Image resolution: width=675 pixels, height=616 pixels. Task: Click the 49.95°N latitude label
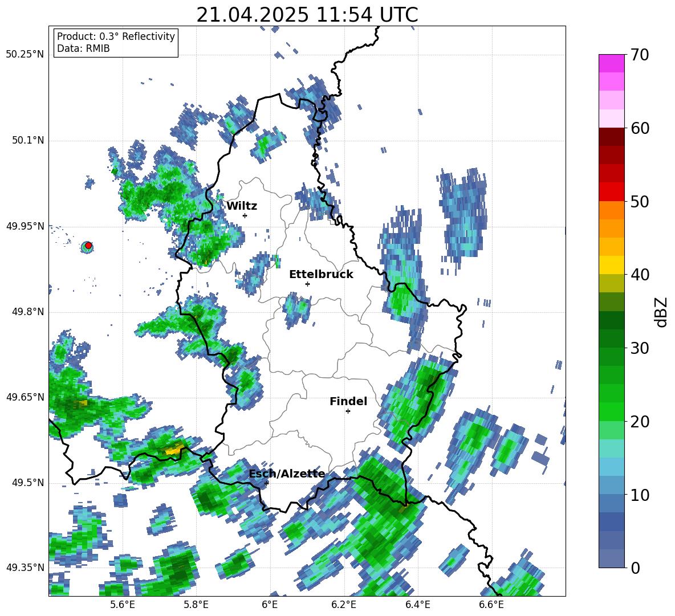[25, 226]
